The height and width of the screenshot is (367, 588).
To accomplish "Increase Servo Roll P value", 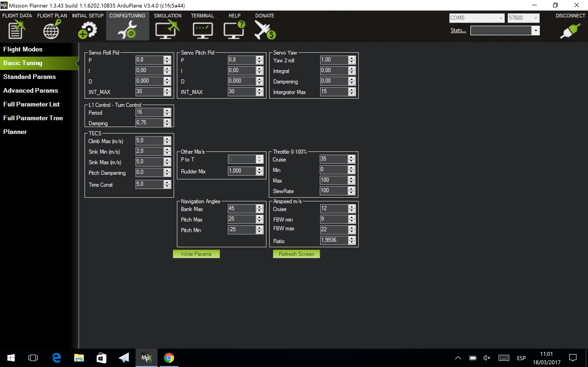I will pyautogui.click(x=167, y=58).
